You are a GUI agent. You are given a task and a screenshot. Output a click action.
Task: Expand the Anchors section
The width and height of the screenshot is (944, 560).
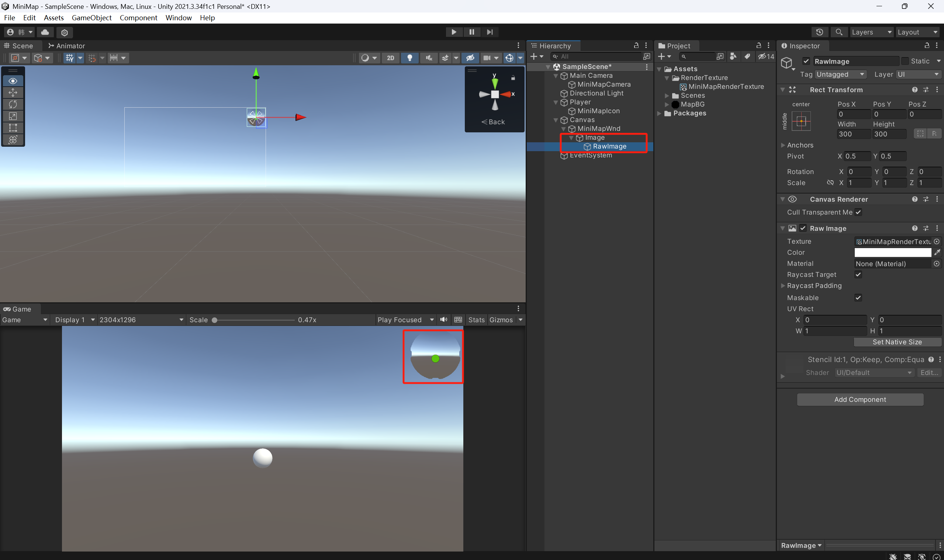[783, 145]
